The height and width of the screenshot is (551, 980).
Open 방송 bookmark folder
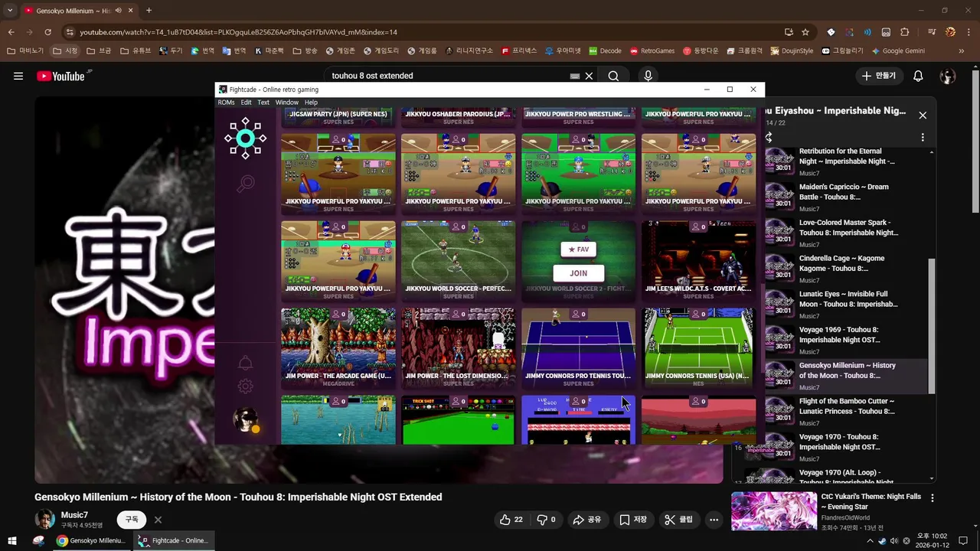click(x=305, y=51)
